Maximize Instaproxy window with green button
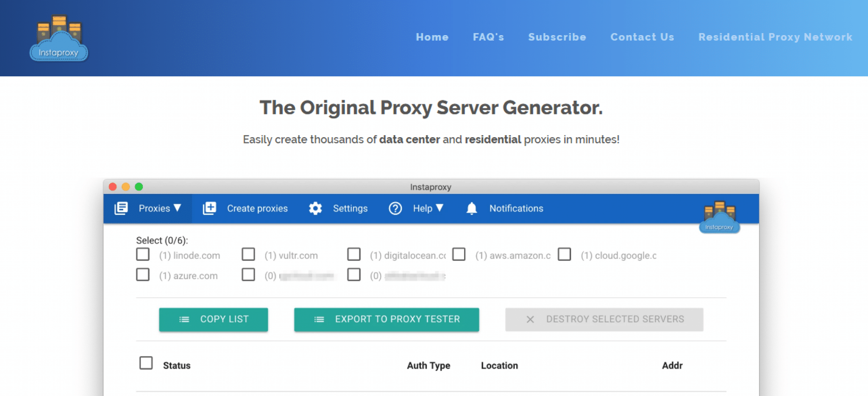 (139, 187)
